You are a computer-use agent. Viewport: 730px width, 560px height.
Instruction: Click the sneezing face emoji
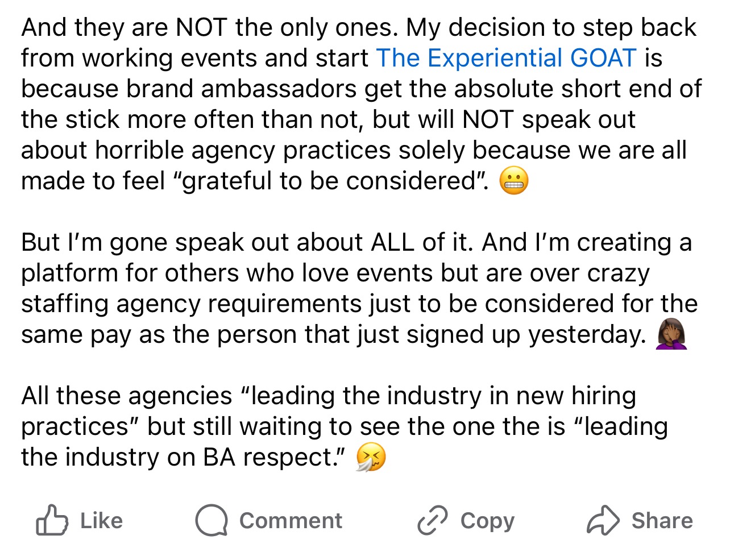371,458
